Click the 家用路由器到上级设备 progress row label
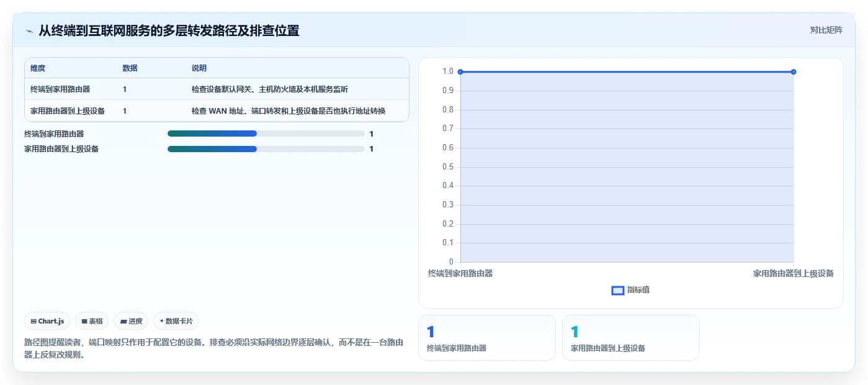Screen dimensions: 868x385 [x=61, y=149]
